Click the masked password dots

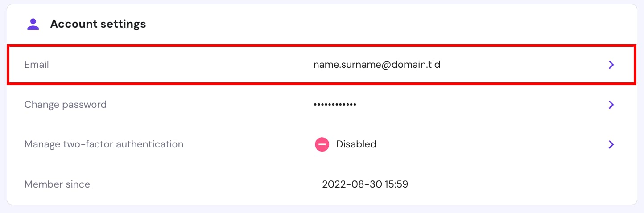[x=335, y=105]
